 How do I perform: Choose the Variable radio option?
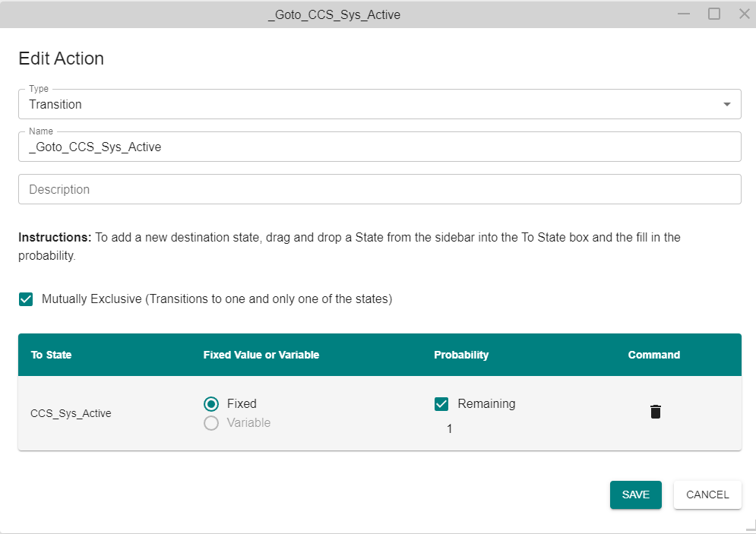pos(211,422)
